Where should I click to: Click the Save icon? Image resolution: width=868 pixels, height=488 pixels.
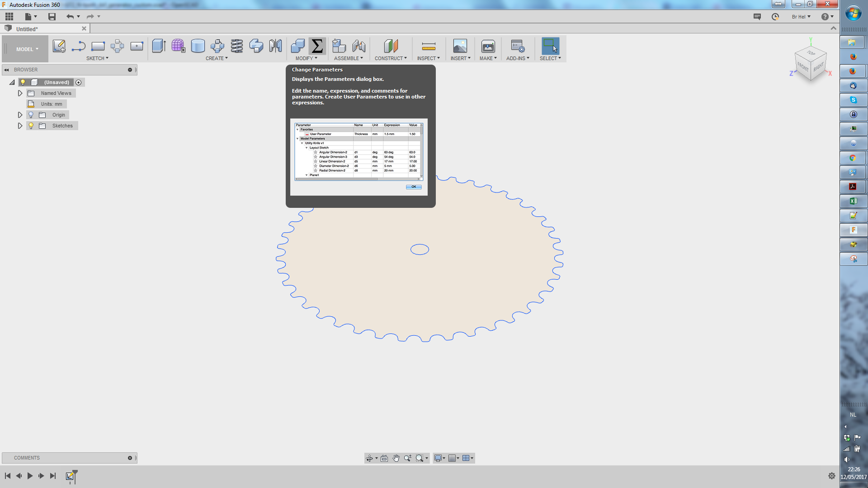(52, 17)
